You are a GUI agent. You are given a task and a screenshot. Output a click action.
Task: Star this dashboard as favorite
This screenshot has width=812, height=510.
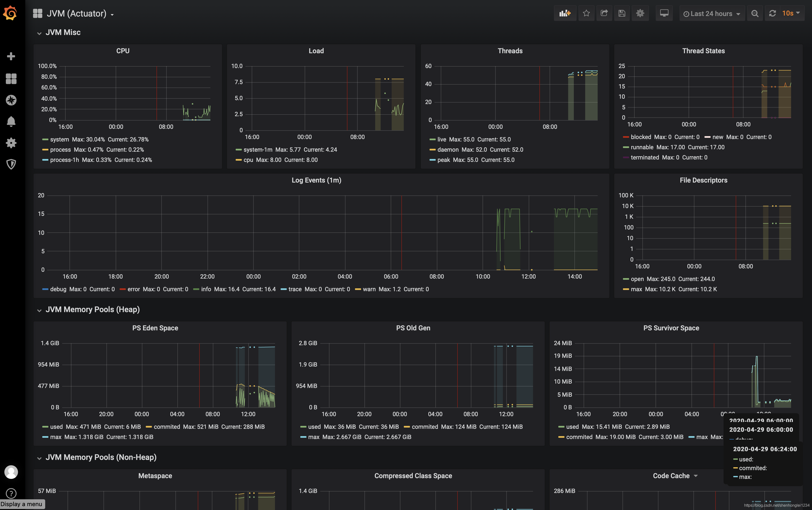[586, 14]
